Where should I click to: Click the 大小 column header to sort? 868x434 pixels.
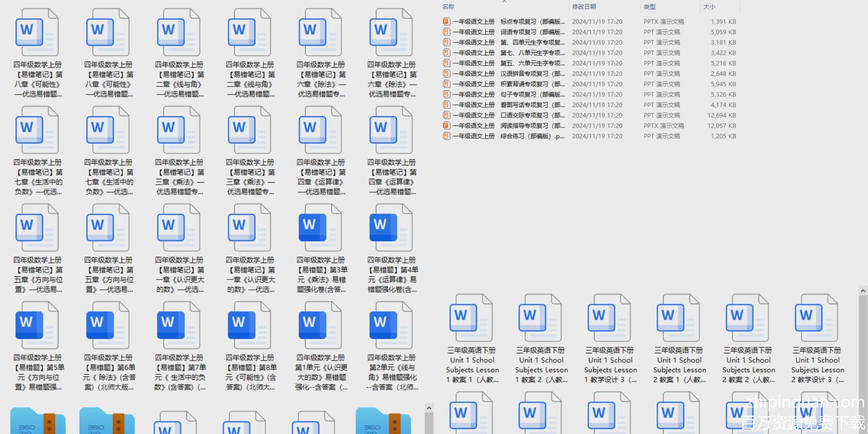[709, 7]
